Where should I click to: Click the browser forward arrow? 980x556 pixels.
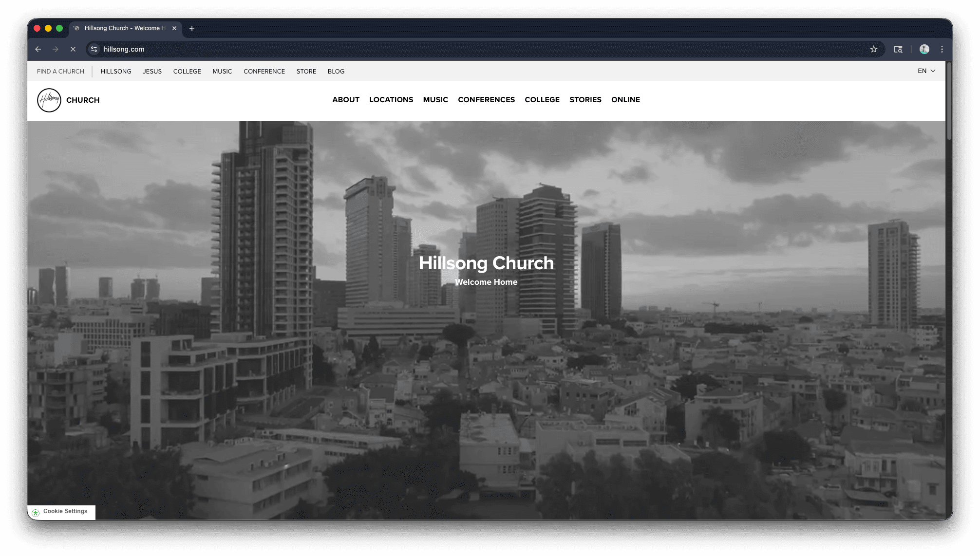(56, 49)
